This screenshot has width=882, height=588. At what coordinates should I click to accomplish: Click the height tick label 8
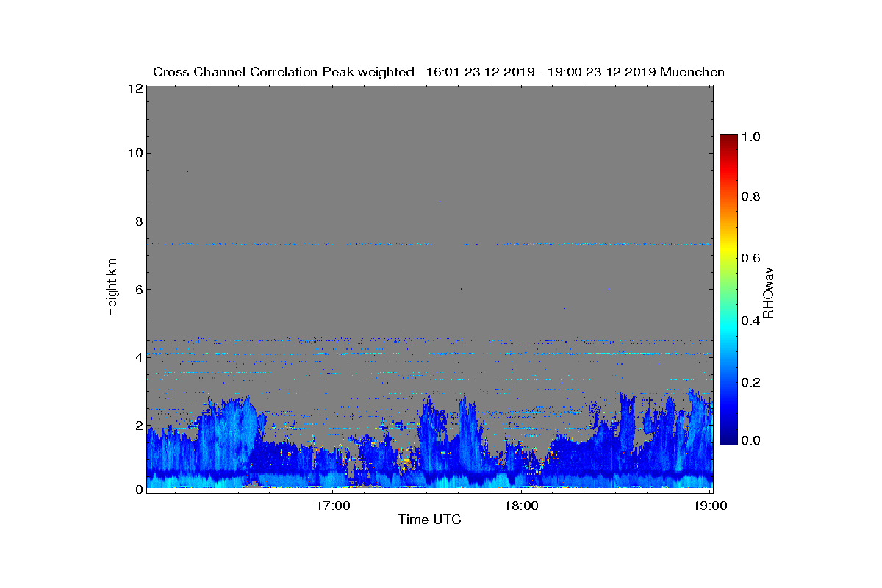tap(137, 221)
